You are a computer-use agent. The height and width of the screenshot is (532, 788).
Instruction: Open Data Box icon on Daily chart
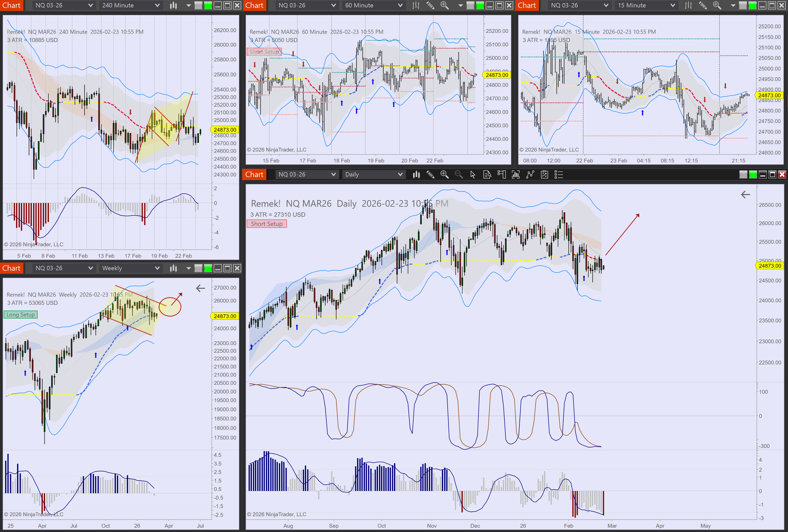pyautogui.click(x=487, y=175)
